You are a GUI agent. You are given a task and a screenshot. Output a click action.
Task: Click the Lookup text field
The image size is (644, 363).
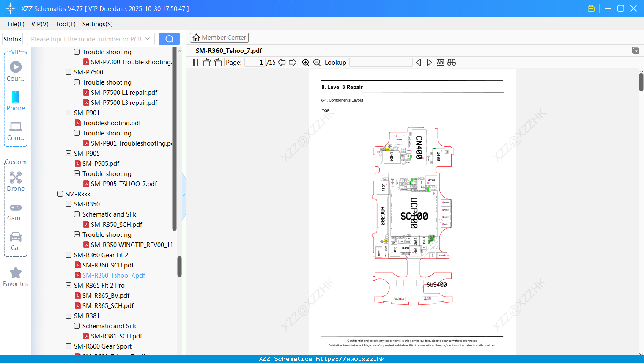(381, 62)
